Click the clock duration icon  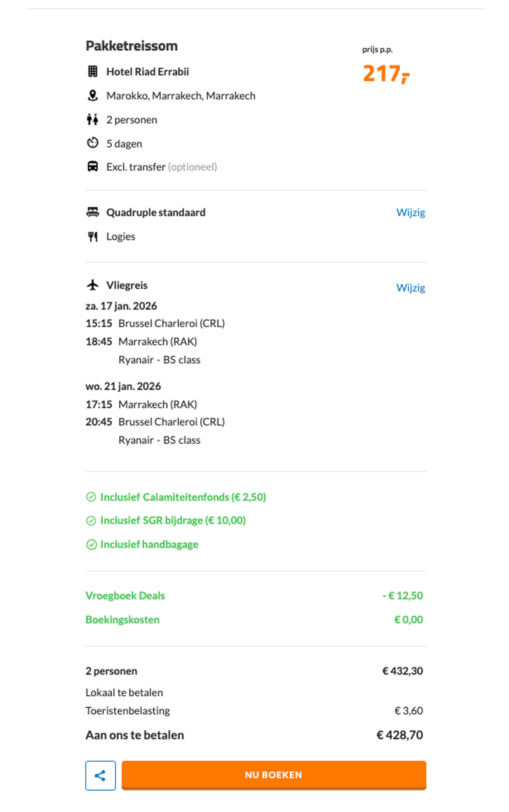pyautogui.click(x=93, y=143)
